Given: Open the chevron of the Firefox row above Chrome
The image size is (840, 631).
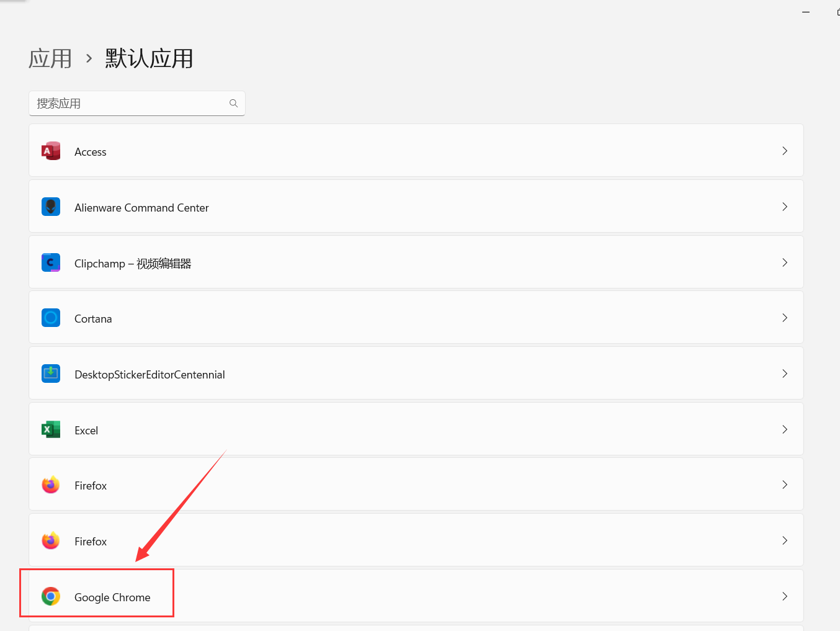Looking at the screenshot, I should [785, 540].
